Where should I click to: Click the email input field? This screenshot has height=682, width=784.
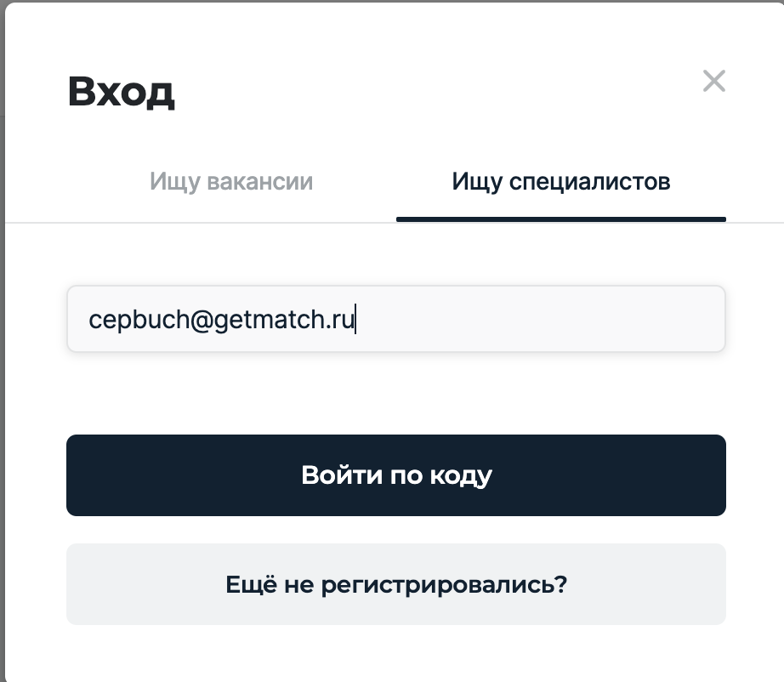click(x=395, y=319)
